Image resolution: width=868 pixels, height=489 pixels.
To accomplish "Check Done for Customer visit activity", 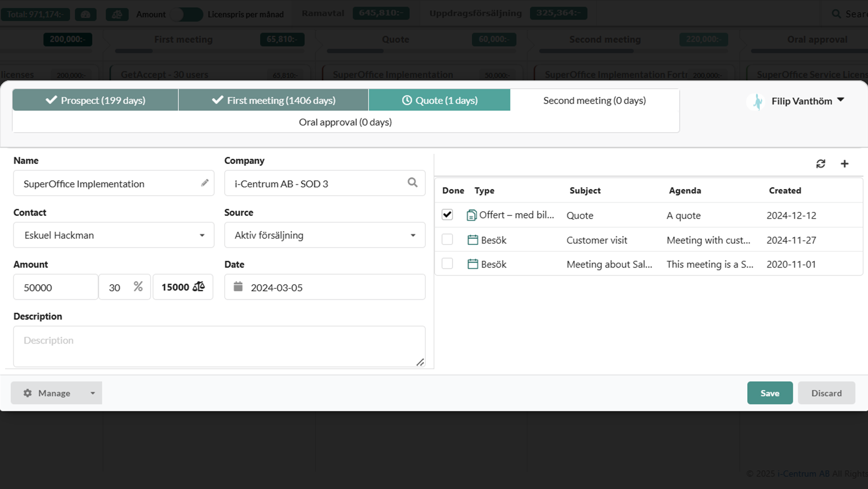I will point(447,239).
